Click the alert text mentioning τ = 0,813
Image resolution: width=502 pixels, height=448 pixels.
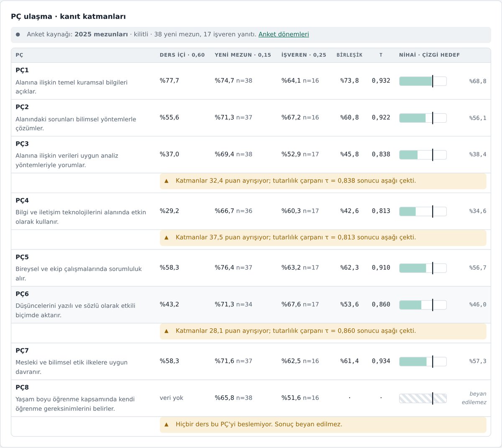296,237
